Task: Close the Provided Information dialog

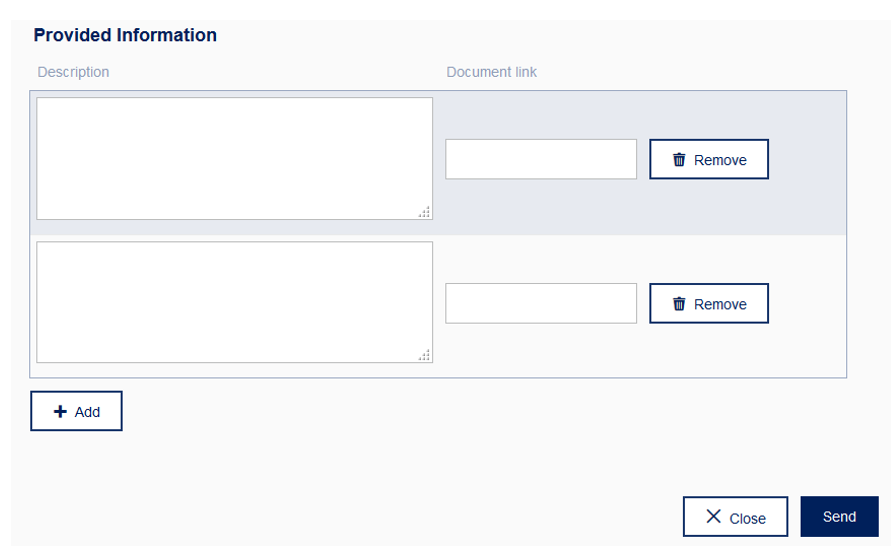Action: [735, 517]
